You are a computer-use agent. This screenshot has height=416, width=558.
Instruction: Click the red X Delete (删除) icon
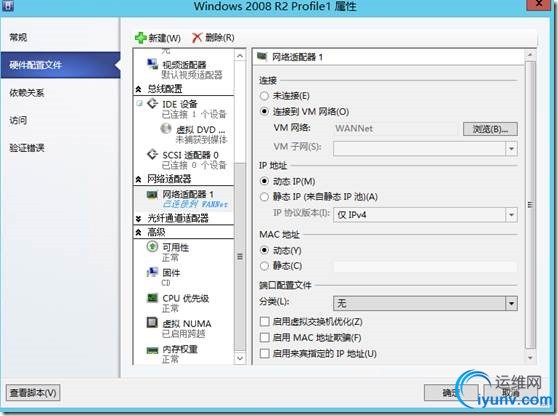(x=197, y=37)
